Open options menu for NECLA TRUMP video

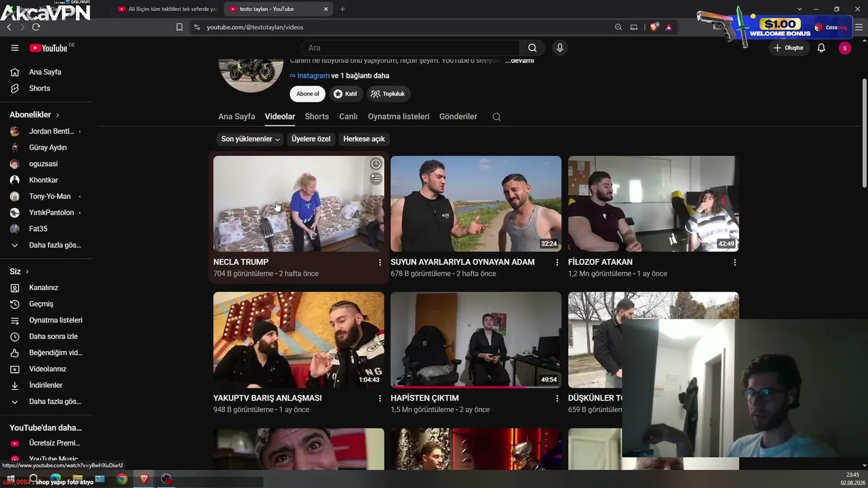[x=380, y=262]
